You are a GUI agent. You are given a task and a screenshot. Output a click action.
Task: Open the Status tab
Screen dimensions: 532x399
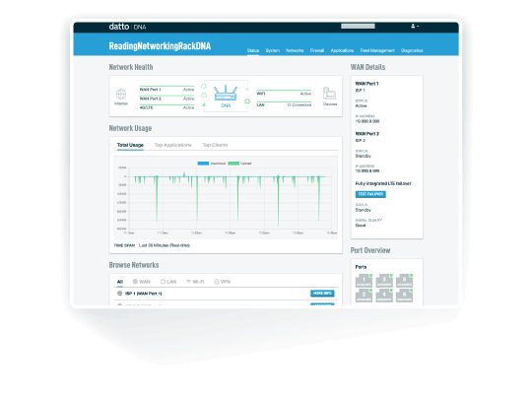253,50
